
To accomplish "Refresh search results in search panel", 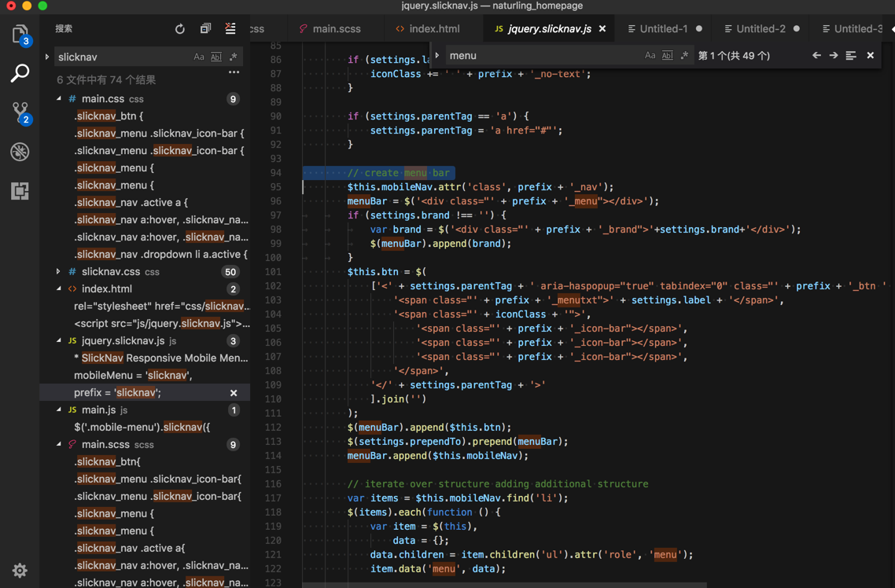I will [x=180, y=29].
